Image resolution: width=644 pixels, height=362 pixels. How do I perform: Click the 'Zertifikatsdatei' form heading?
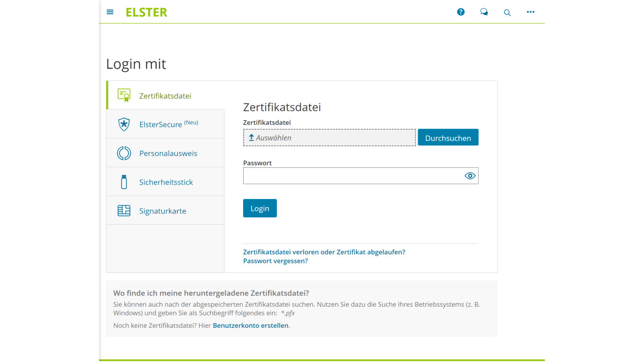[x=282, y=107]
